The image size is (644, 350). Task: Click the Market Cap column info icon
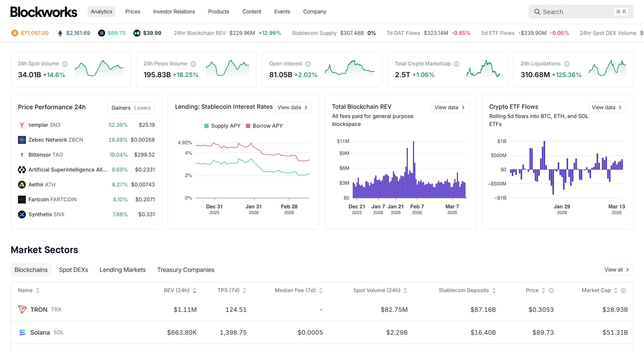(x=623, y=290)
